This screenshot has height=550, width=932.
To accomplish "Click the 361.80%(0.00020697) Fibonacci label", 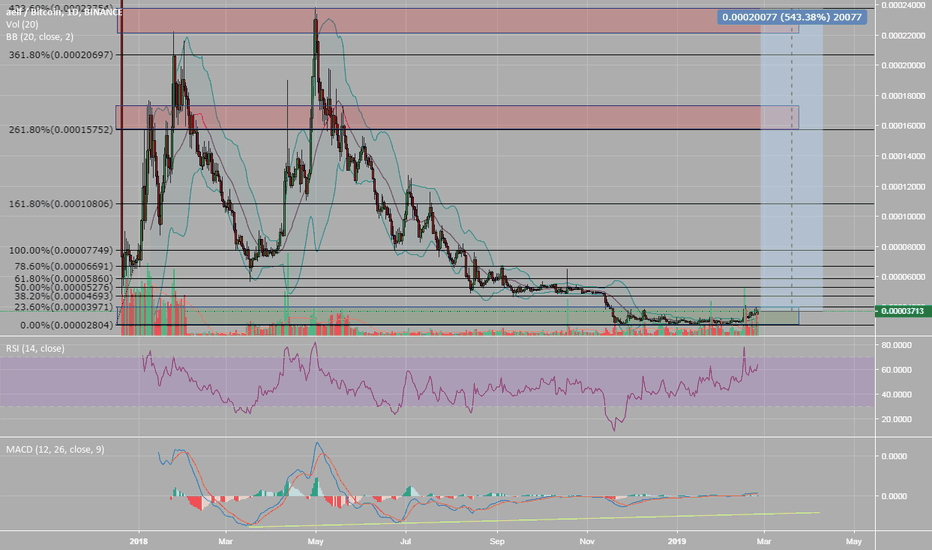I will [61, 55].
